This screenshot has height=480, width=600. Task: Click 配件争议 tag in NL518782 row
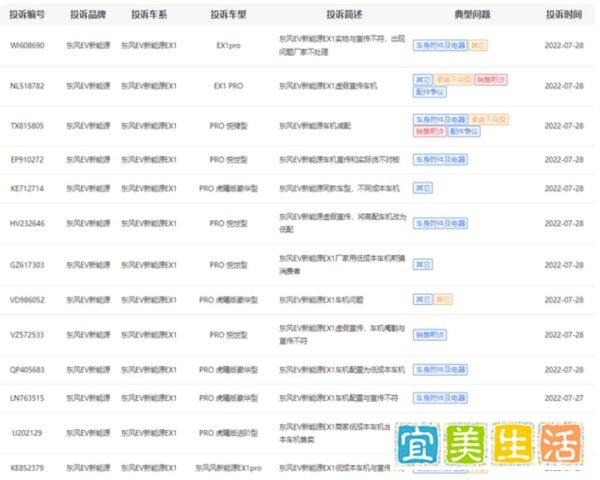(430, 92)
